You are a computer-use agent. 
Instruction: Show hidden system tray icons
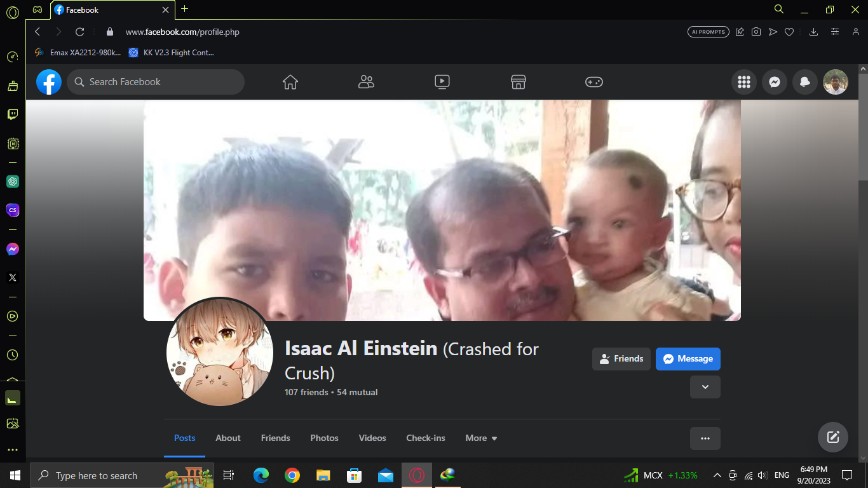click(x=717, y=475)
